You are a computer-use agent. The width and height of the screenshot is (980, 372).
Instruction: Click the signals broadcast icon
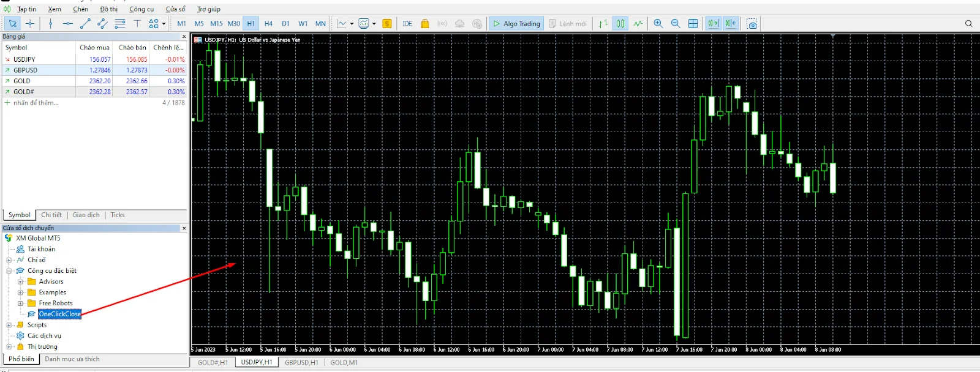click(x=442, y=23)
